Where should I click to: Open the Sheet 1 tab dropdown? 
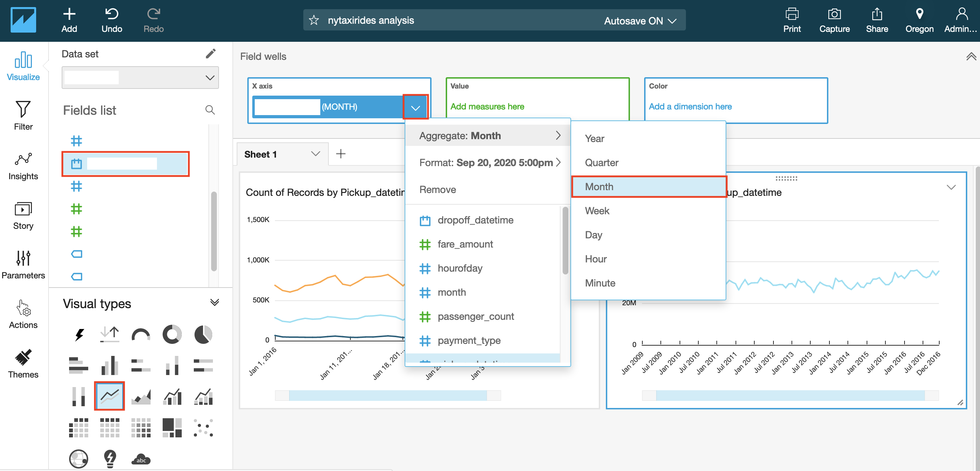point(315,154)
